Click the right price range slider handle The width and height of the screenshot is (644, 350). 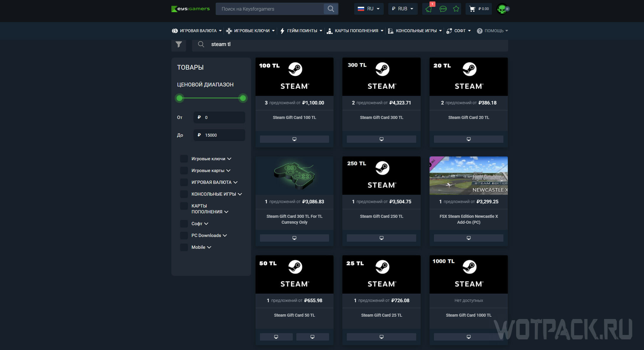243,98
